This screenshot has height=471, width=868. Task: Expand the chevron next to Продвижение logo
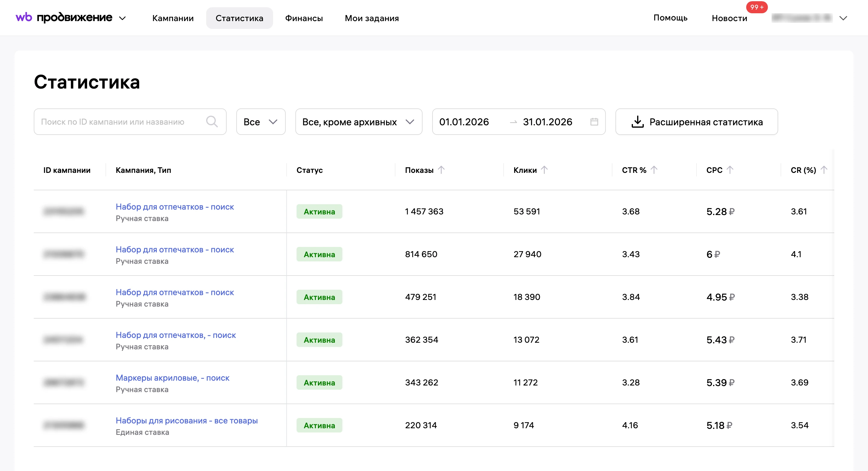click(x=123, y=18)
